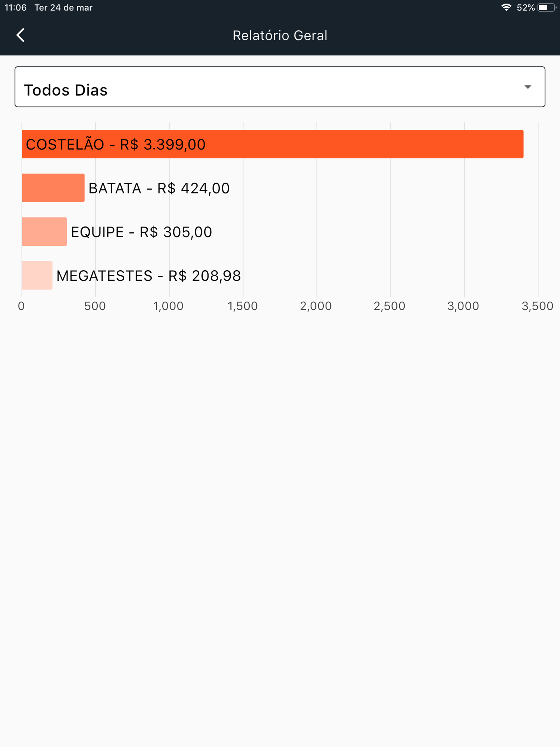Tap the back arrow icon
This screenshot has width=560, height=747.
pos(21,35)
